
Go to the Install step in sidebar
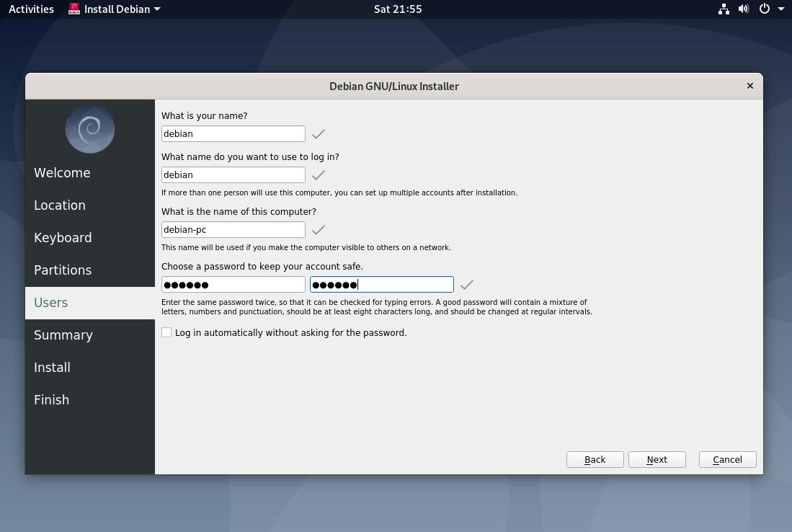pos(90,368)
